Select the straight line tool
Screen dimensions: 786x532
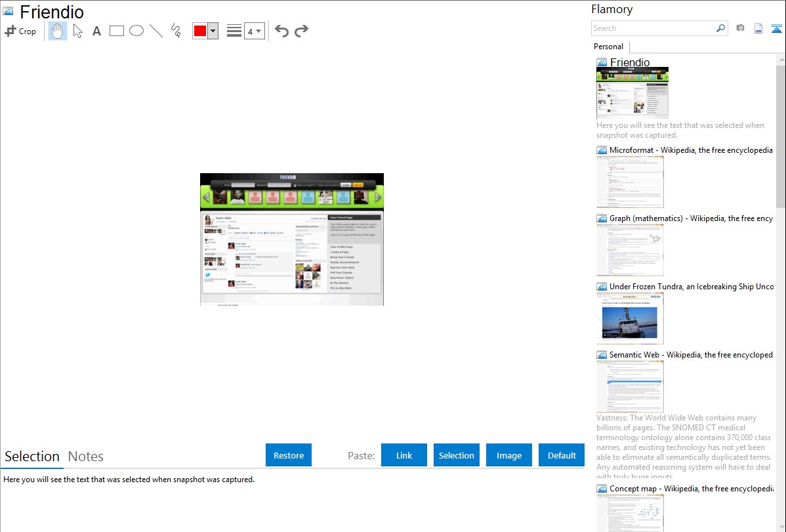pos(156,31)
